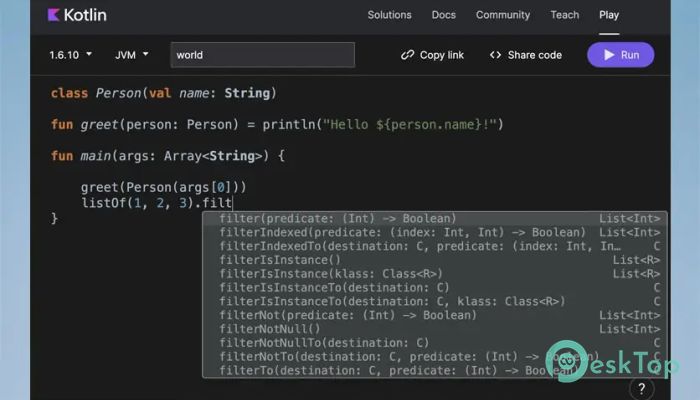The image size is (700, 400).
Task: Pick the filterNotTo suggestion
Action: [x=435, y=357]
